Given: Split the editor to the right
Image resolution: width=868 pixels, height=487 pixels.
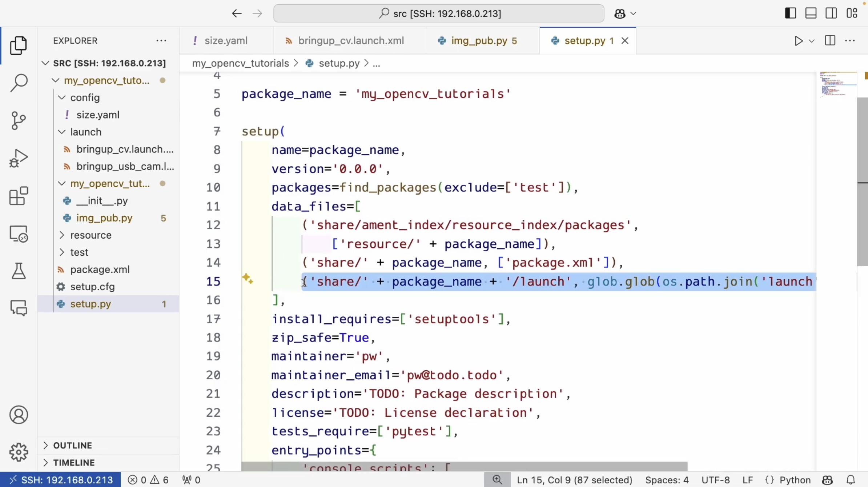Looking at the screenshot, I should [830, 41].
